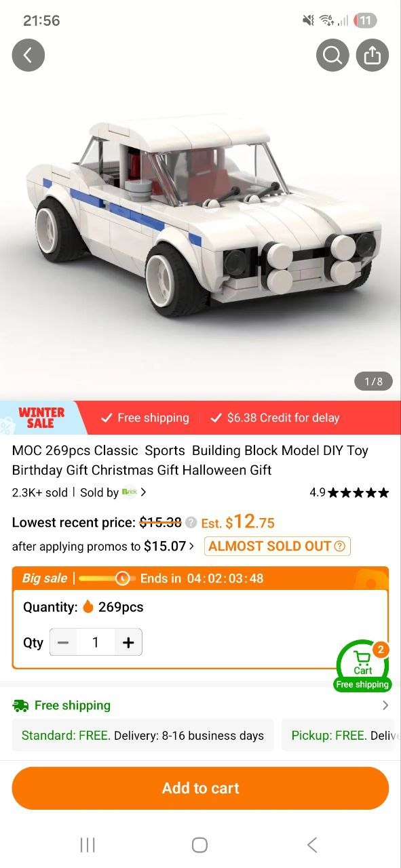Screen dimensions: 401x868
Task: Select the Pickup: FREE delivery option
Action: 341,735
